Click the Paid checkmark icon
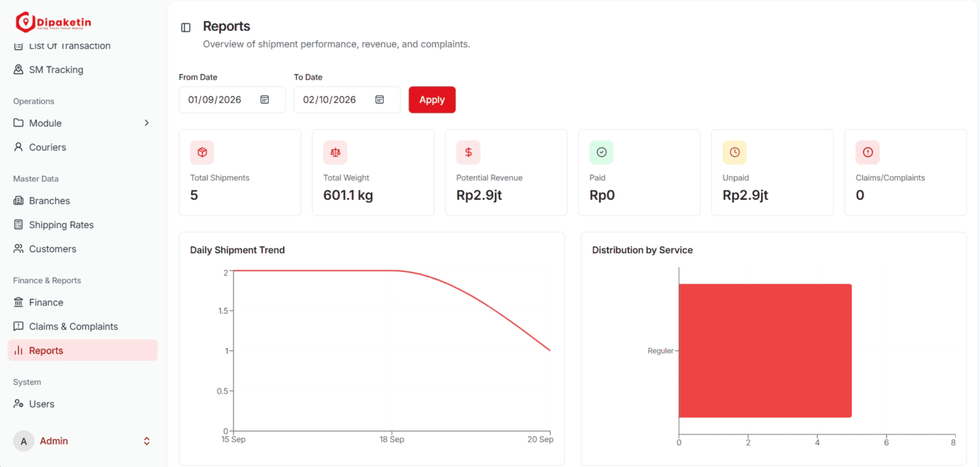 coord(601,152)
